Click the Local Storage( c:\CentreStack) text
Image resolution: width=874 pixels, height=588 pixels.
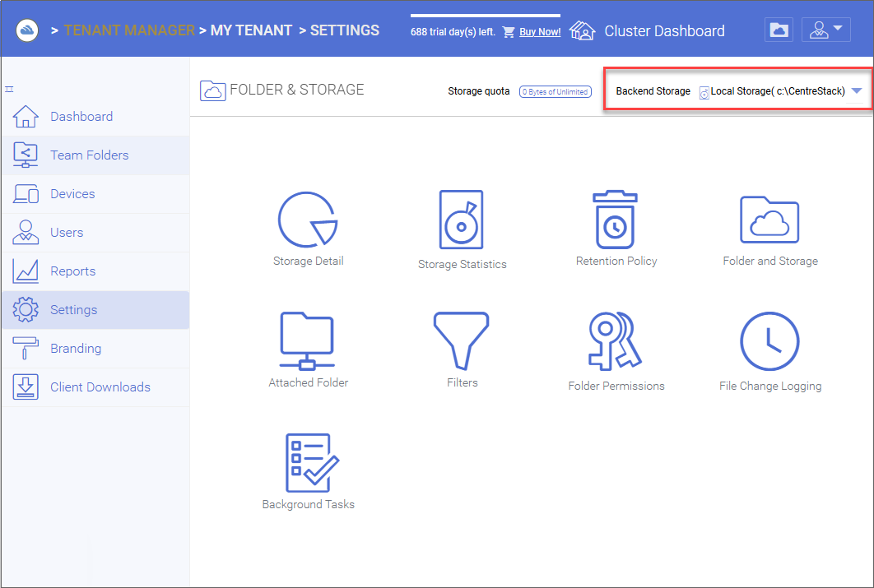pyautogui.click(x=778, y=90)
